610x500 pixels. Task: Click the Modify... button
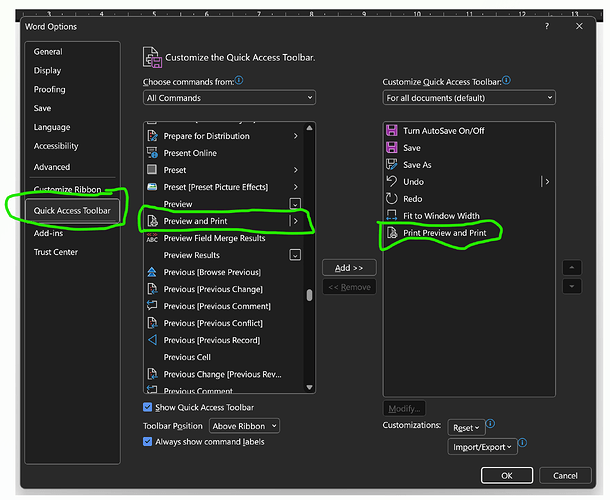point(404,409)
